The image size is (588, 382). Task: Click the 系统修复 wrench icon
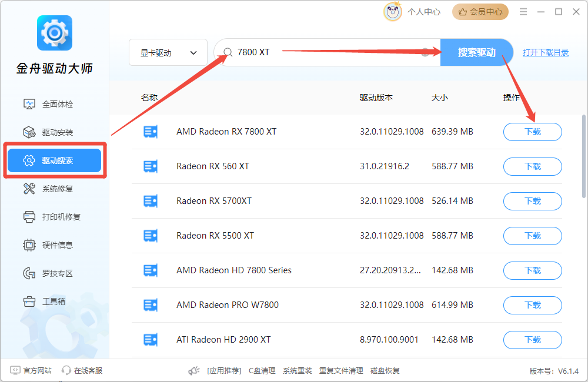(x=29, y=189)
